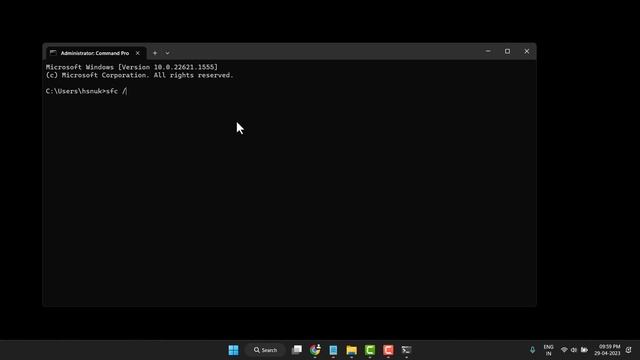Expand the new tab profile dropdown arrow
The image size is (640, 360).
point(167,53)
